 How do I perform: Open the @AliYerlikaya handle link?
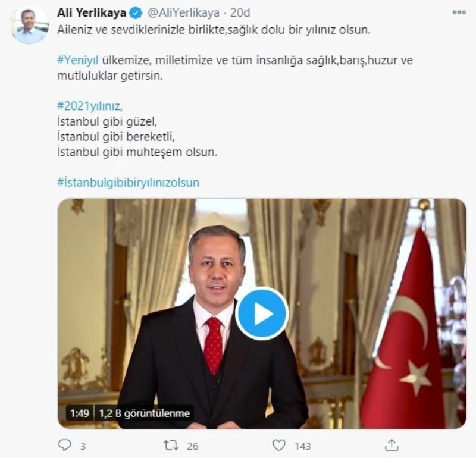181,13
